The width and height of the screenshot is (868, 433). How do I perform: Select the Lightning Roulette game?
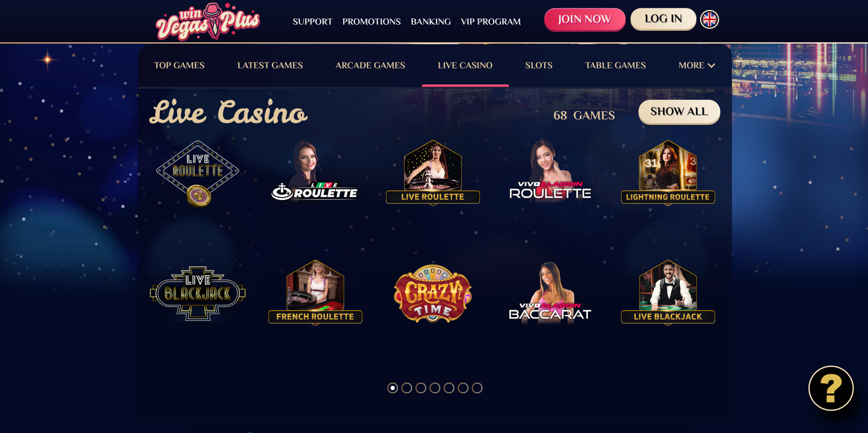(x=668, y=173)
